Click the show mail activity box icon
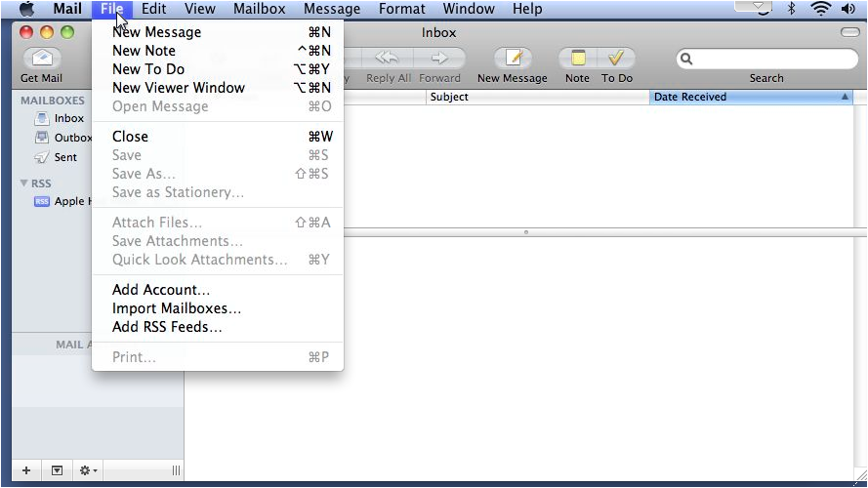Screen dimensions: 868x488 [x=57, y=470]
